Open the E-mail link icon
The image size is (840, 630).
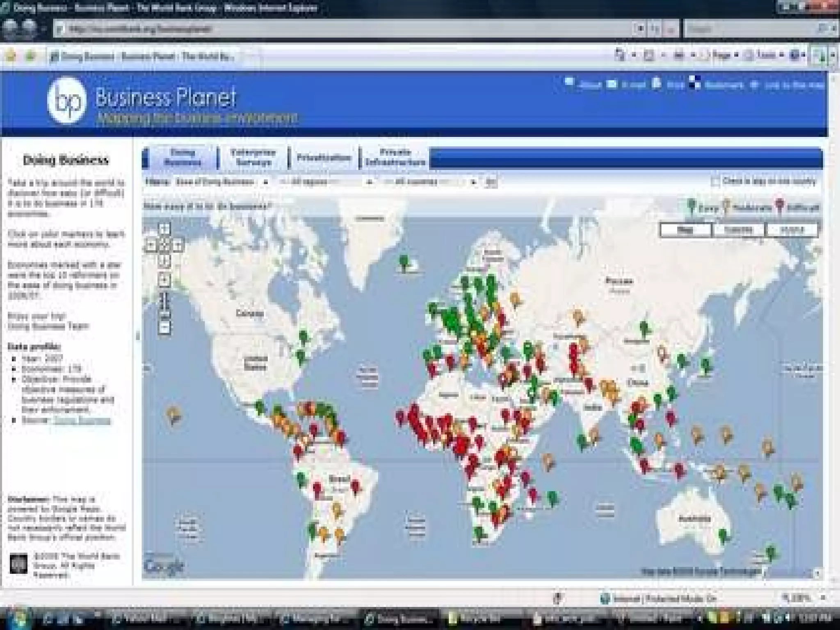pos(612,84)
